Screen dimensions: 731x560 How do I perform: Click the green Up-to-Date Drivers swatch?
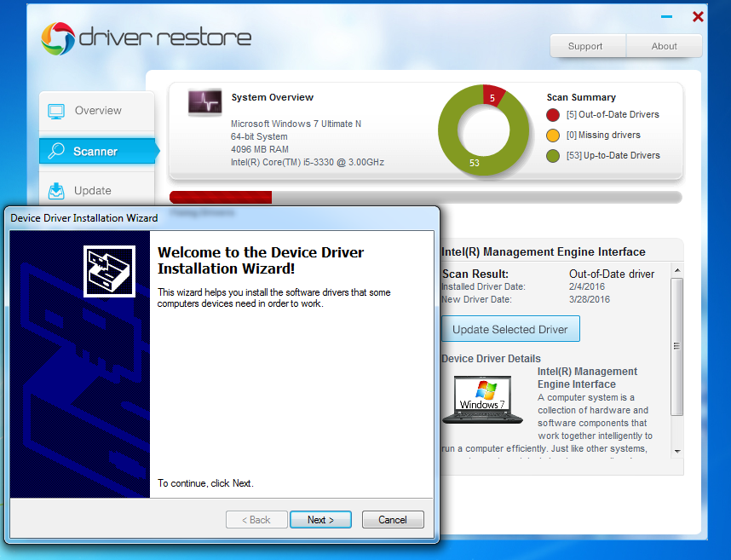click(553, 156)
